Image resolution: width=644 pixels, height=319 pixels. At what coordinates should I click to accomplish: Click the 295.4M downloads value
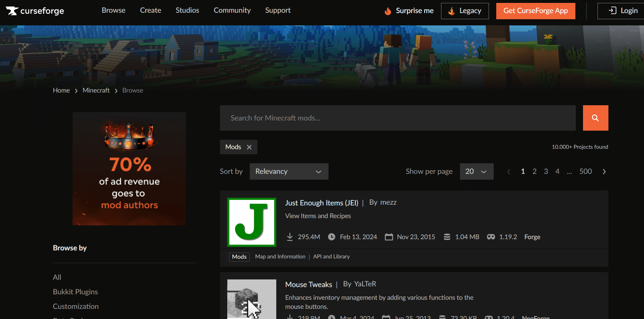[309, 237]
